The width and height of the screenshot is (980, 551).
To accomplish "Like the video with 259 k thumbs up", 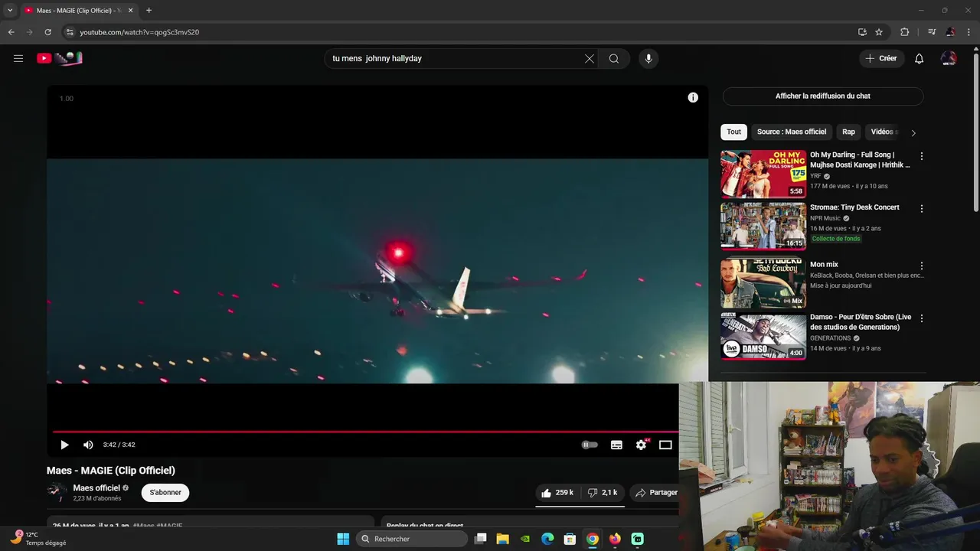I will [557, 493].
